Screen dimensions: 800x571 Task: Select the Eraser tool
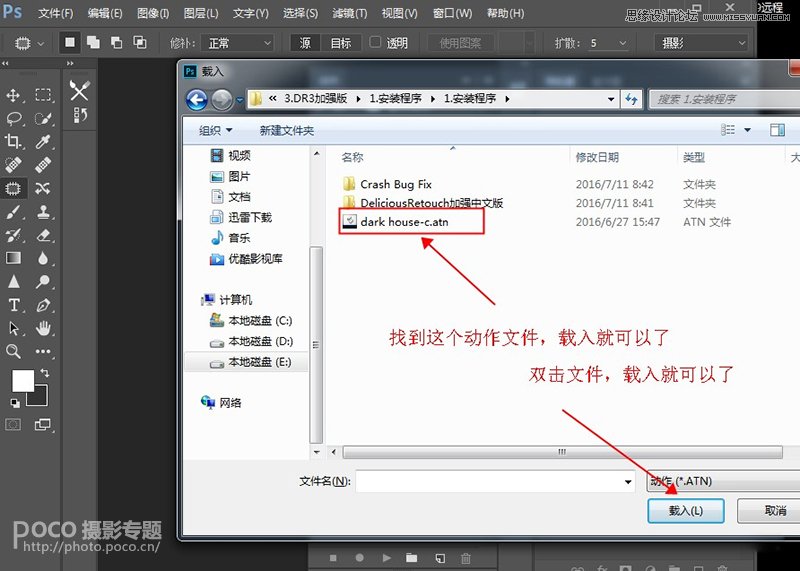click(x=43, y=235)
